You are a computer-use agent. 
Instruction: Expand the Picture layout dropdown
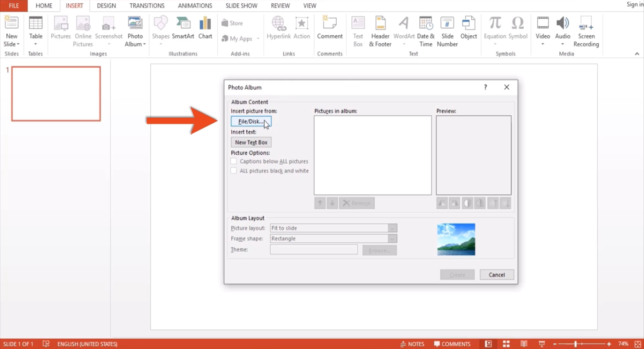(392, 228)
